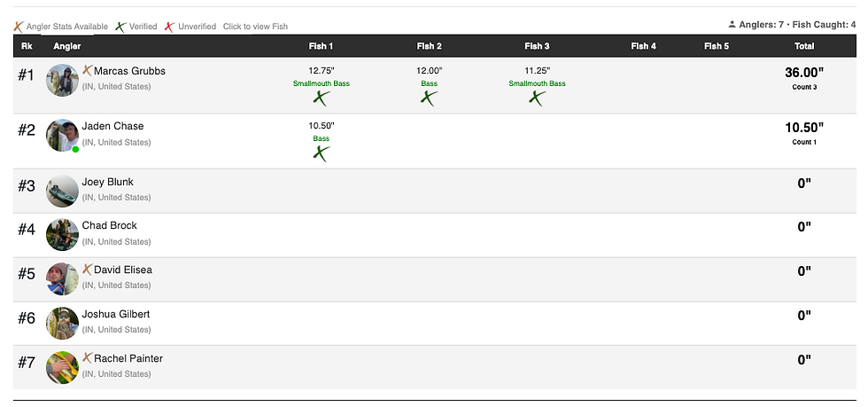Screen dimensions: 868x407
Task: Click verified icon under Marcas' 12.00" Bass
Action: (x=429, y=98)
